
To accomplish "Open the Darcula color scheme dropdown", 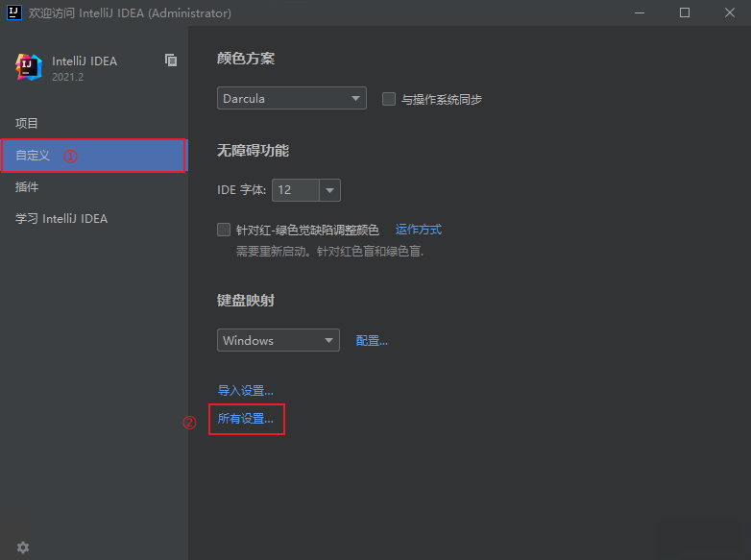I will (292, 98).
